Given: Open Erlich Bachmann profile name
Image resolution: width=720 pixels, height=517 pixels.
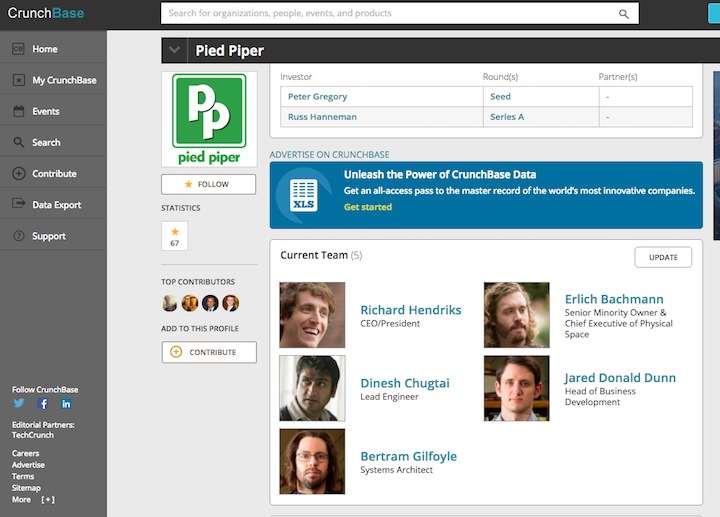Looking at the screenshot, I should [614, 299].
